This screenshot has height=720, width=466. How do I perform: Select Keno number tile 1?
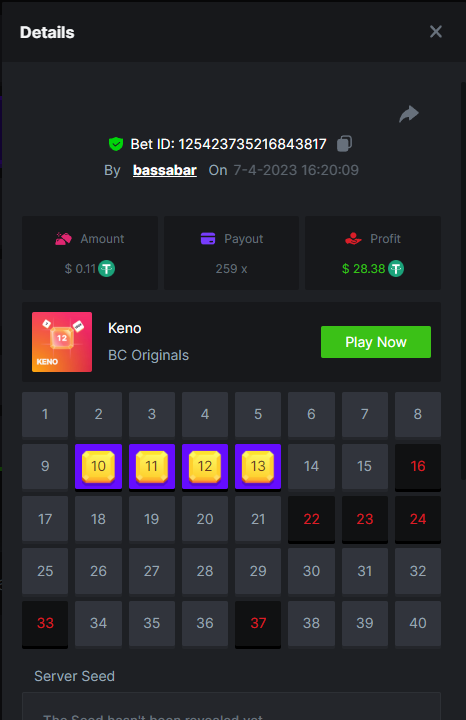click(45, 415)
